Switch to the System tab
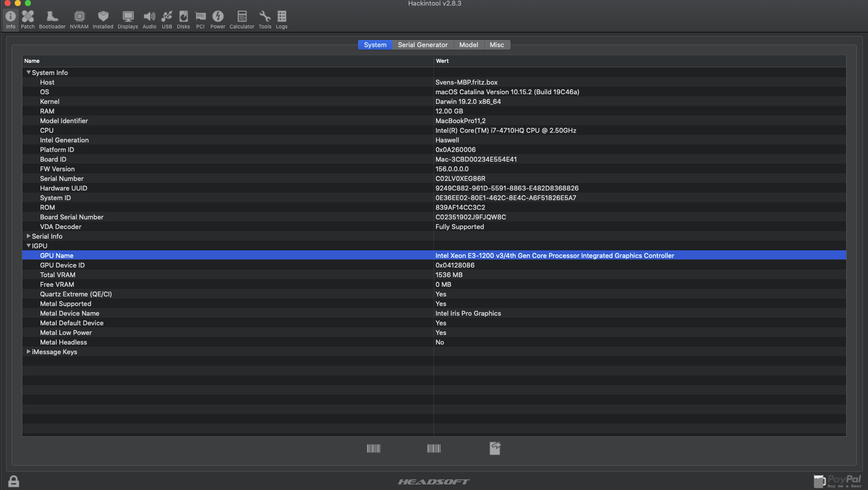The width and height of the screenshot is (868, 490). pyautogui.click(x=375, y=45)
